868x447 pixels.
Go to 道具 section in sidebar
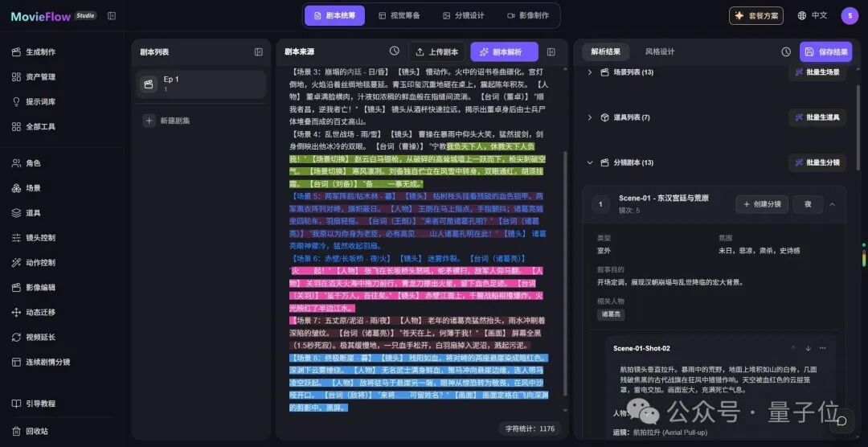[x=27, y=213]
